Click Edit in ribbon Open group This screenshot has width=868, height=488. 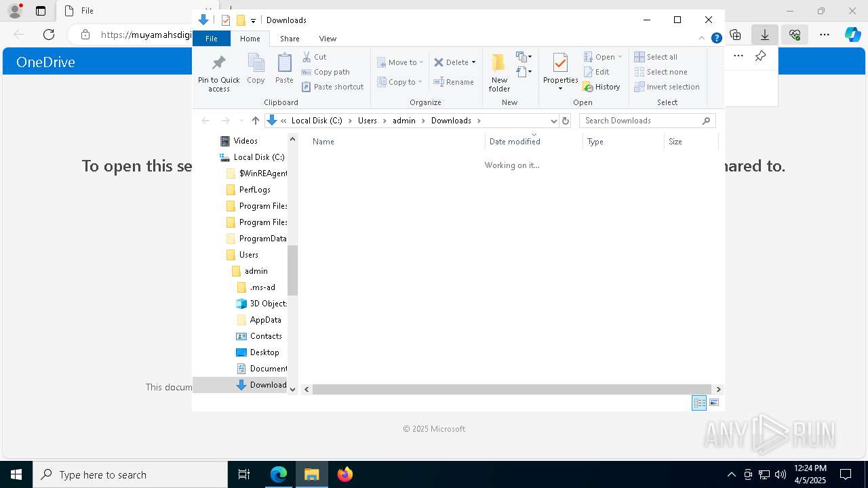pos(596,72)
